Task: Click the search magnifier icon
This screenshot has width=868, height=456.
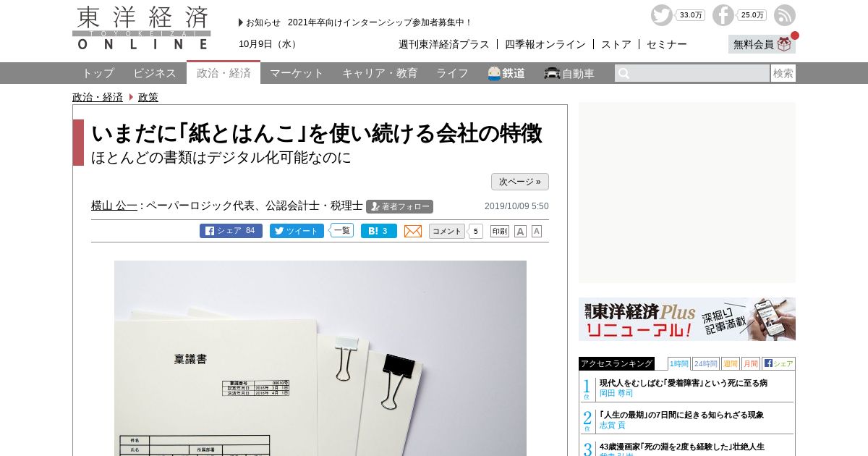Action: pos(624,73)
